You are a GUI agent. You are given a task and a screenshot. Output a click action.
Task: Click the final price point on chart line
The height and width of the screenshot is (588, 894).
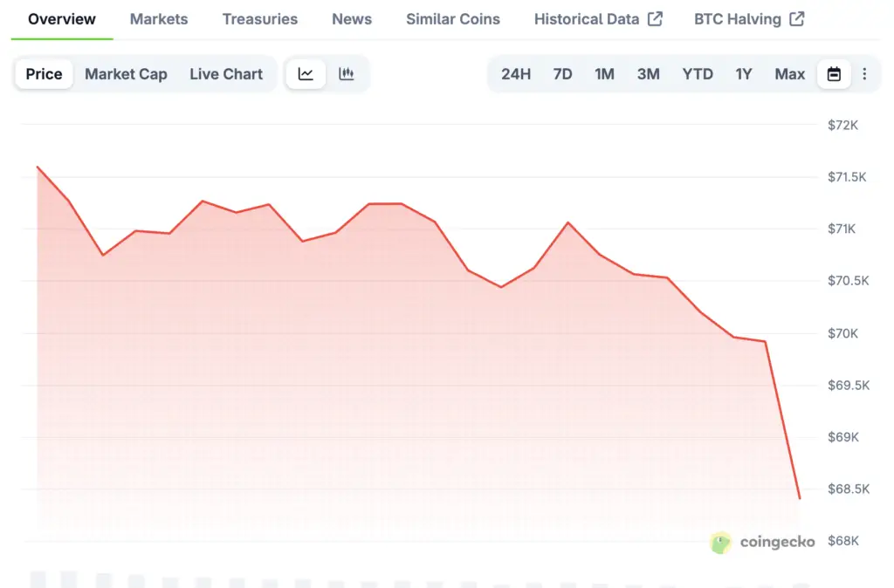pos(799,498)
